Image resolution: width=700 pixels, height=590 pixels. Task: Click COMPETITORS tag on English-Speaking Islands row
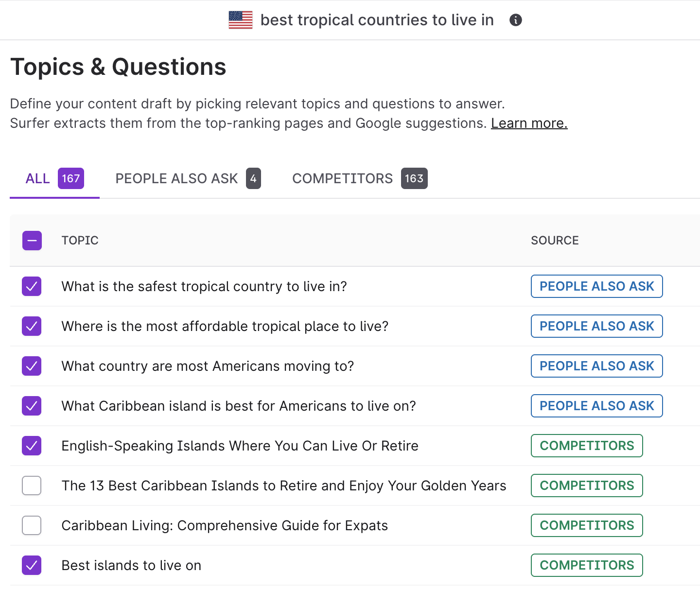tap(587, 446)
